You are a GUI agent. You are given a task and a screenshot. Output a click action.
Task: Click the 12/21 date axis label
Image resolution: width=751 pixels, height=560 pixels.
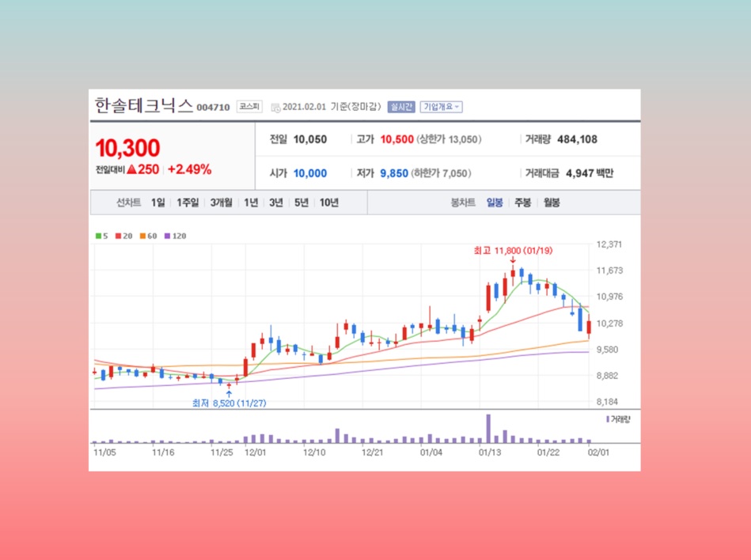372,452
